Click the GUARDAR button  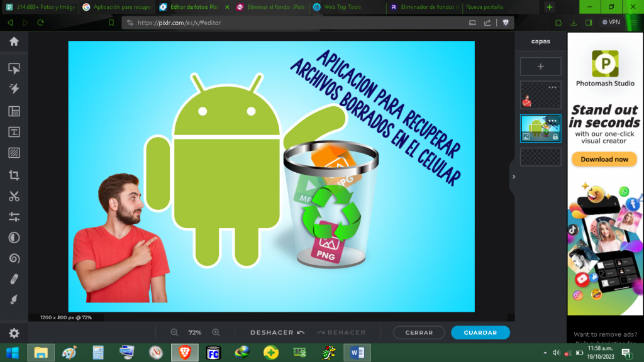pyautogui.click(x=480, y=332)
